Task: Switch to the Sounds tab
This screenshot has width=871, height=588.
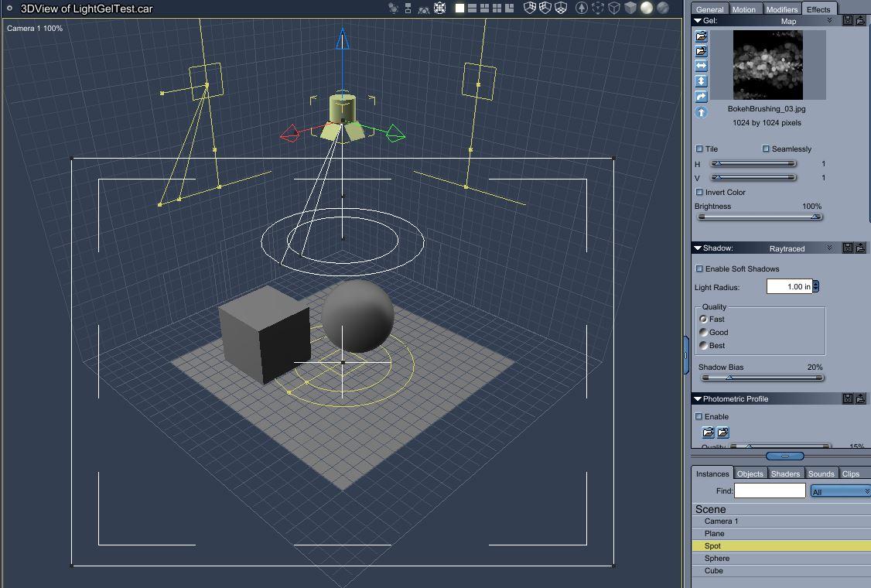Action: tap(821, 473)
